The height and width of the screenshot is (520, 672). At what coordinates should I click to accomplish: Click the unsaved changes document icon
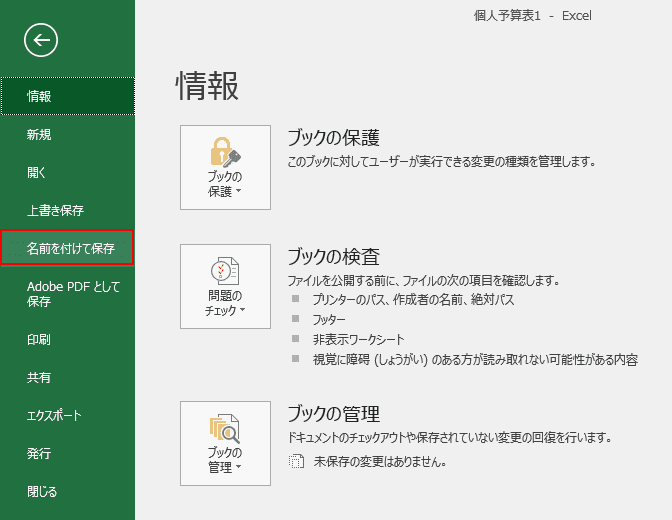click(x=296, y=461)
